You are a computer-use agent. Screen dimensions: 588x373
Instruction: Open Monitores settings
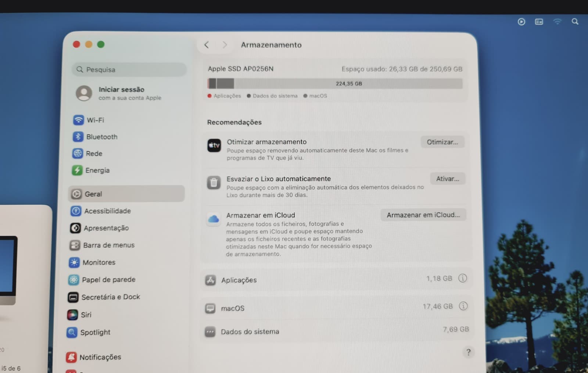[x=92, y=262]
